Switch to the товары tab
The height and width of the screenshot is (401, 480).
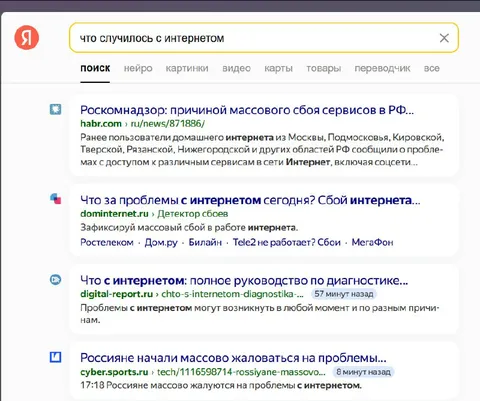(324, 68)
